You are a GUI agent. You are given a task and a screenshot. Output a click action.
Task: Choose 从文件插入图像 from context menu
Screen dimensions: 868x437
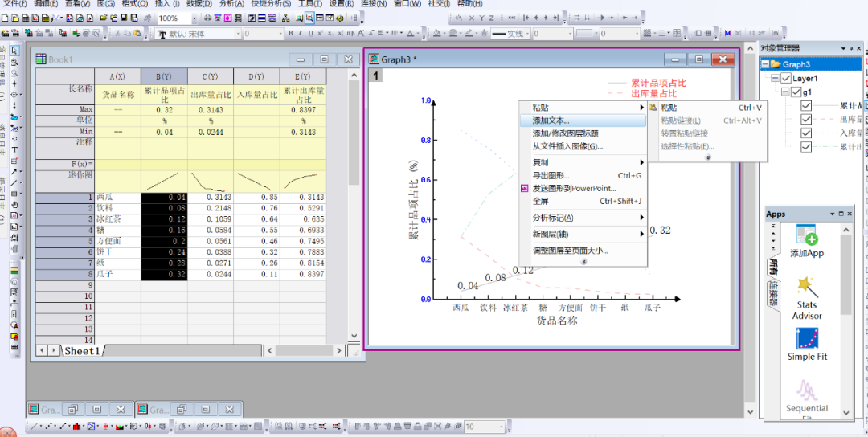tap(583, 146)
